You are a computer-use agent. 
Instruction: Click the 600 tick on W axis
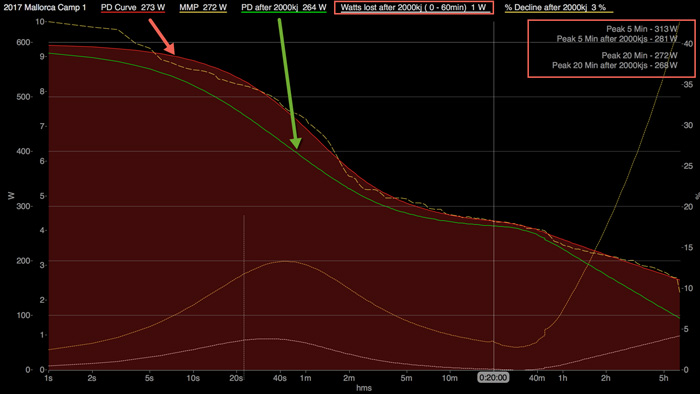pos(23,42)
